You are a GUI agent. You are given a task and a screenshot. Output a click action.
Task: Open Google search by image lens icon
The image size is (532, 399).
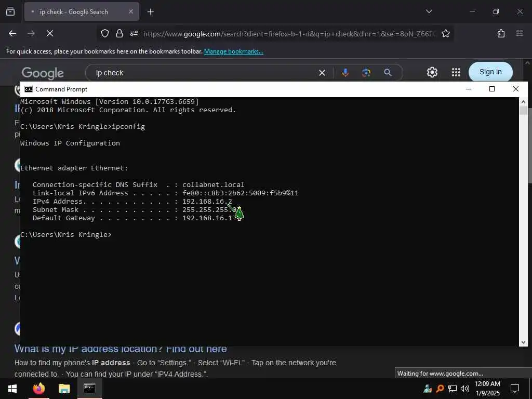click(366, 73)
